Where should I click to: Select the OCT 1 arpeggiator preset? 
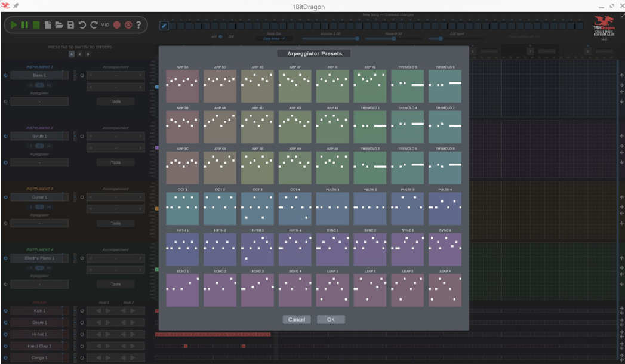coord(182,208)
